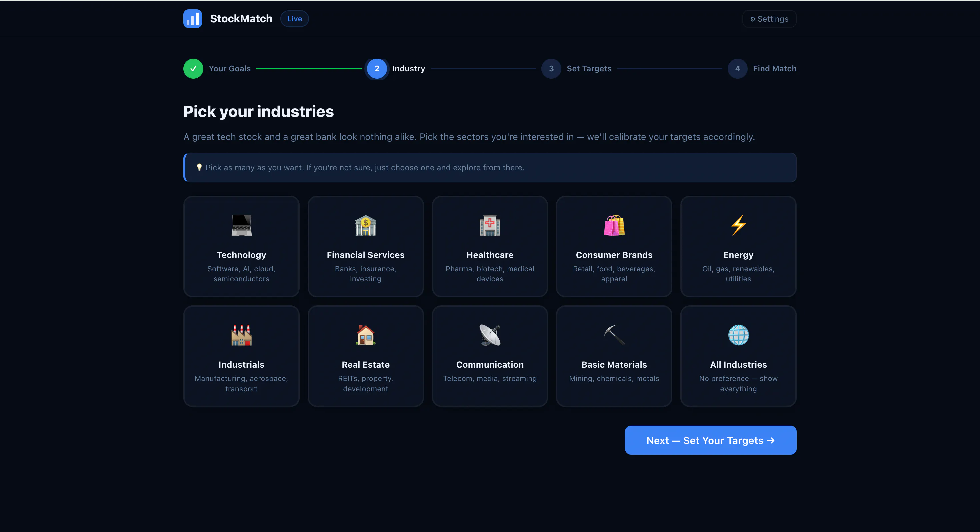980x532 pixels.
Task: Click the globe icon on All Industries
Action: [738, 335]
